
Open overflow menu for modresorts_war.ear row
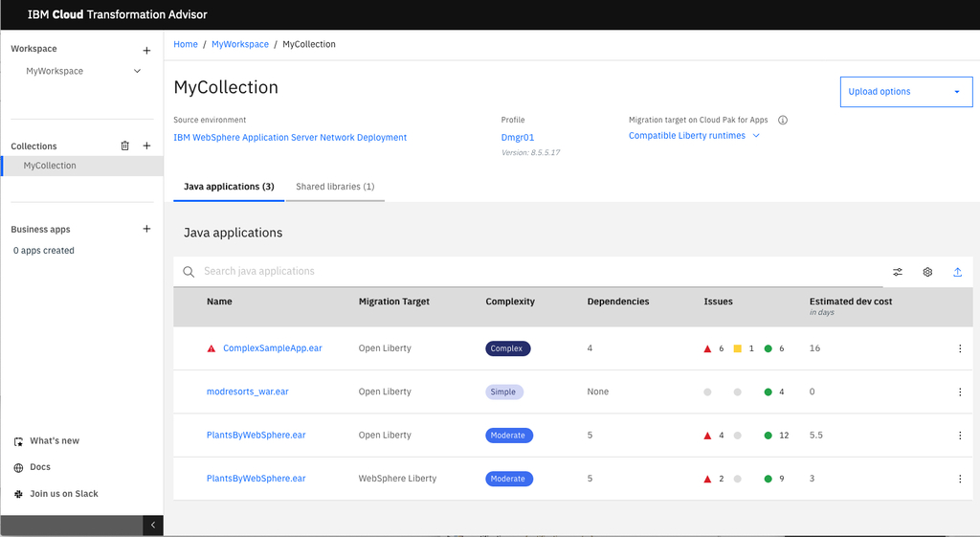coord(960,392)
